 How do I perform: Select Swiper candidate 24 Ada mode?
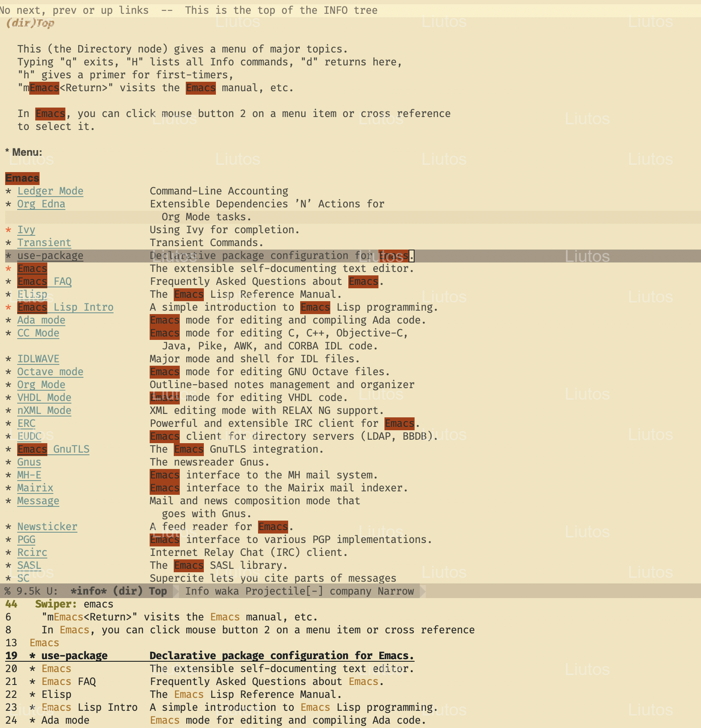coord(350,720)
